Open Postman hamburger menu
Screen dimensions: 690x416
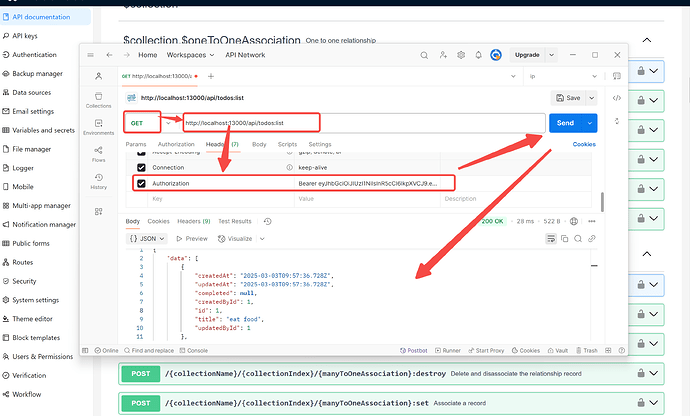[x=90, y=55]
